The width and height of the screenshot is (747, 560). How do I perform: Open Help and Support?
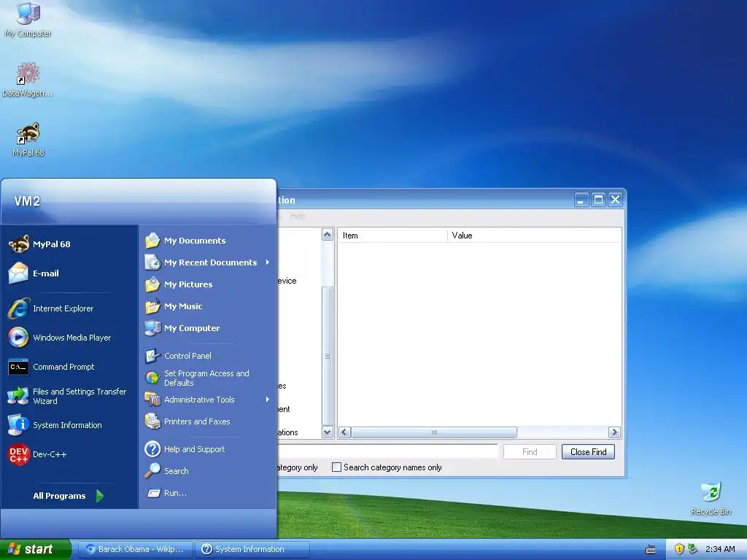click(207, 449)
